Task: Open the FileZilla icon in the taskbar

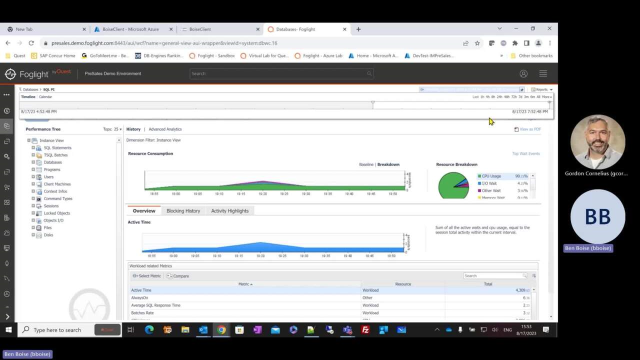Action: tap(365, 330)
